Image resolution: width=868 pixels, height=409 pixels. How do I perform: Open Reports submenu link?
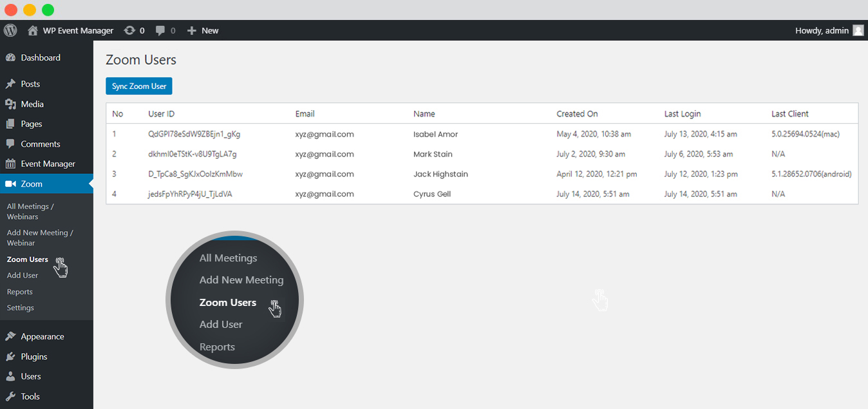[20, 292]
